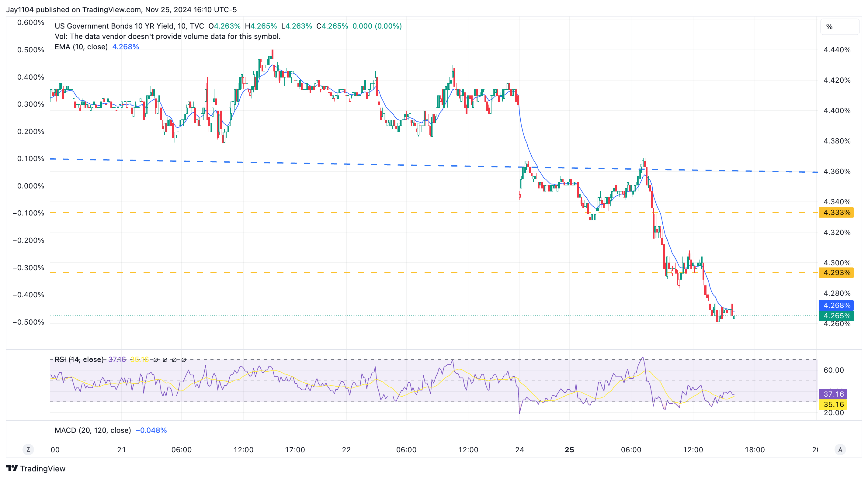Screen dimensions: 868x479
Task: Click the 4.320% price axis label
Action: (837, 233)
